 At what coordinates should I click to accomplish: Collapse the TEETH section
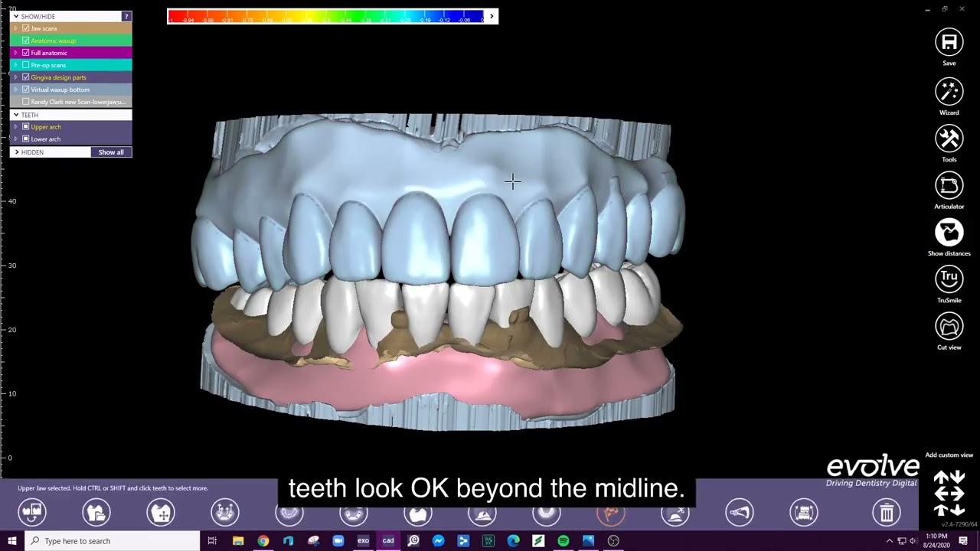[16, 115]
